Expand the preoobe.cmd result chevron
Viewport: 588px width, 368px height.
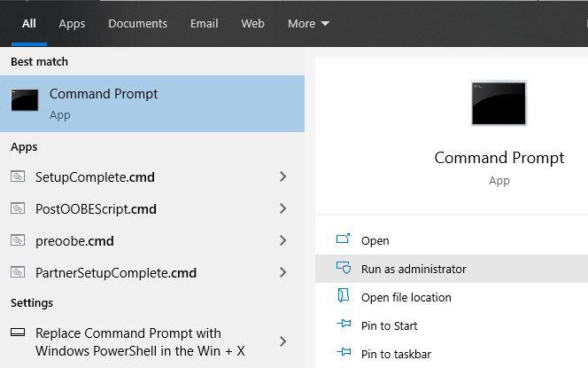tap(282, 241)
